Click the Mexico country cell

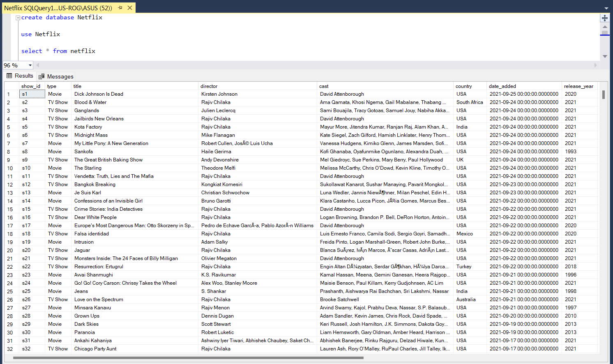pyautogui.click(x=470, y=234)
